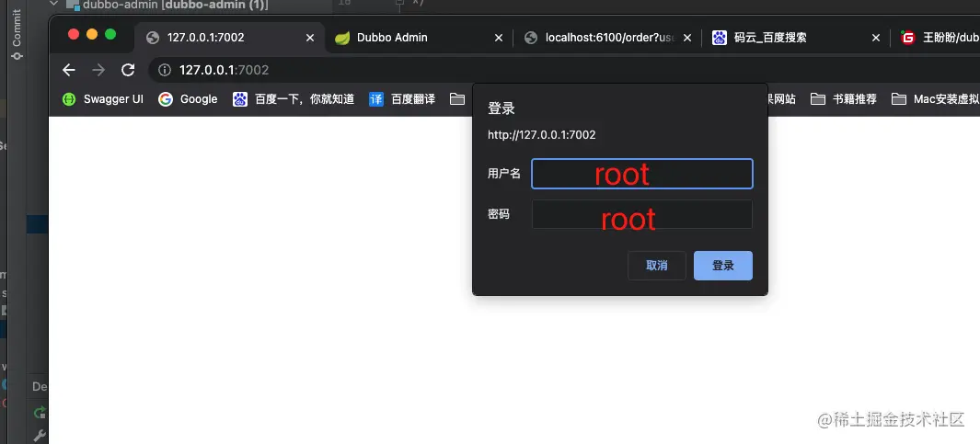Open the 百度翻译 bookmark
The image size is (980, 444).
[402, 98]
